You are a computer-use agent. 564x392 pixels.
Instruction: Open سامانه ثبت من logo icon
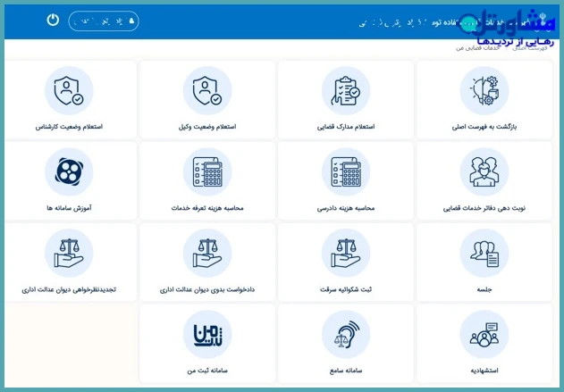pos(207,335)
